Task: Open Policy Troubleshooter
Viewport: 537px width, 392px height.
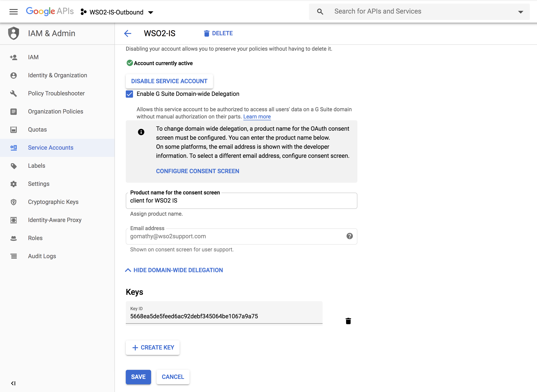Action: pos(57,93)
